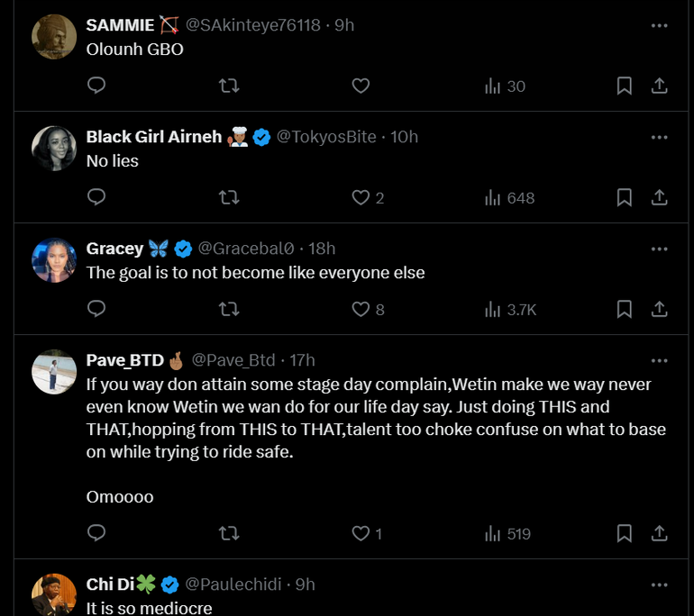Open more options on Gracey's tweet
This screenshot has height=616, width=694.
pyautogui.click(x=659, y=249)
